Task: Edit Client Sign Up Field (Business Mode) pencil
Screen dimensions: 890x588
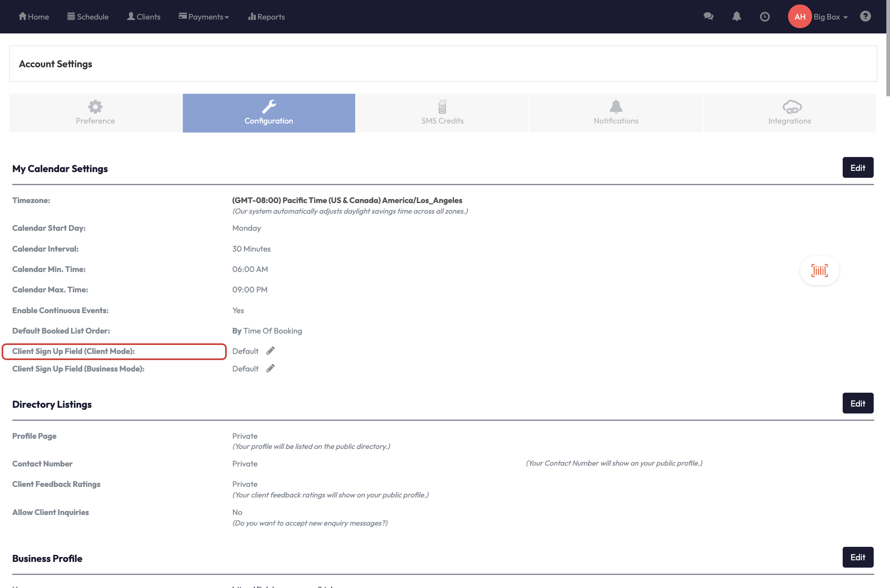Action: [x=270, y=368]
